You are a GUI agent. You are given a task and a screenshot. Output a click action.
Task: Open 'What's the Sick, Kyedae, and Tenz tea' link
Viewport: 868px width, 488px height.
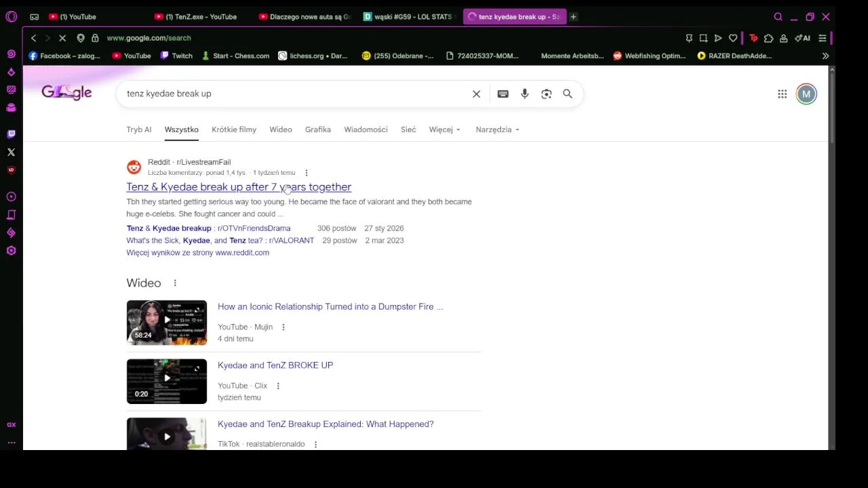(220, 241)
